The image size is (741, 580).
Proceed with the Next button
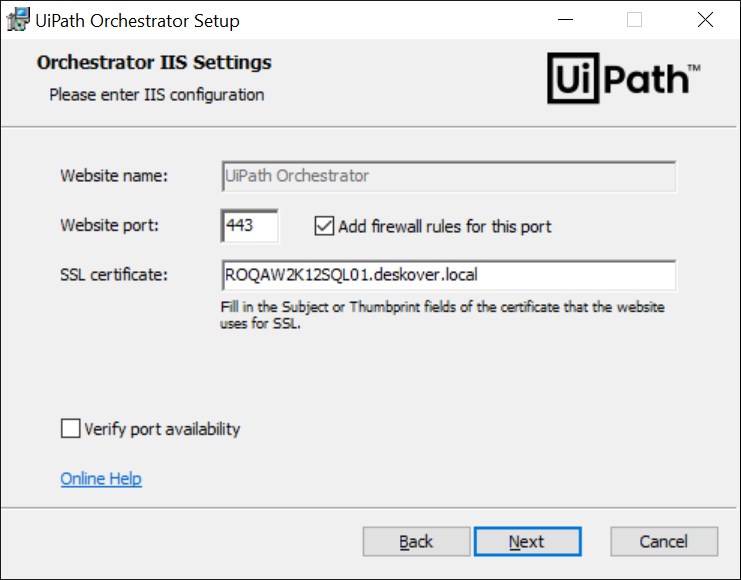coord(527,541)
